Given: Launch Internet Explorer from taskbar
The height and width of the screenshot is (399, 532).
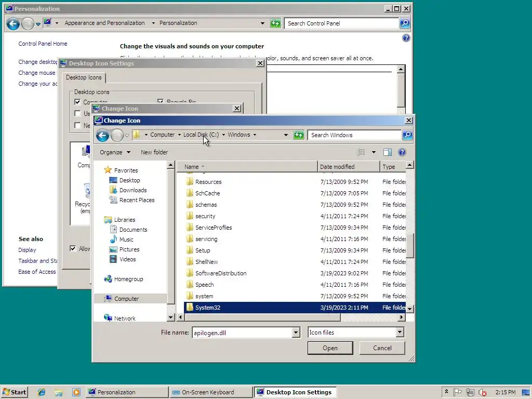Looking at the screenshot, I should (42, 392).
